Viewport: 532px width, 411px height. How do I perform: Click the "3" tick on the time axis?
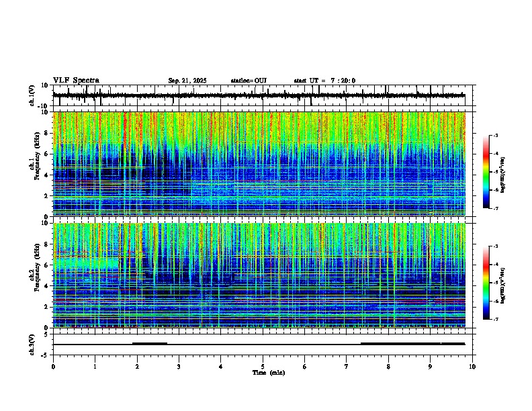pos(179,367)
